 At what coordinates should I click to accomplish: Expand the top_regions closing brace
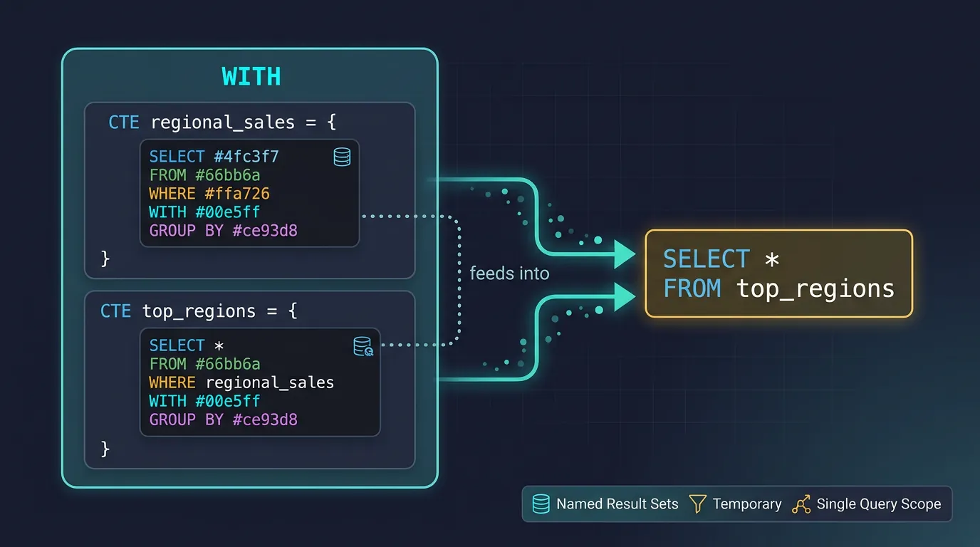(x=105, y=449)
